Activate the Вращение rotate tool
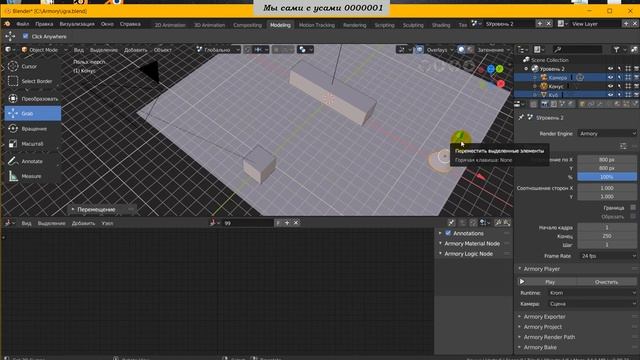Screen dimensions: 640x360 (x=33, y=129)
